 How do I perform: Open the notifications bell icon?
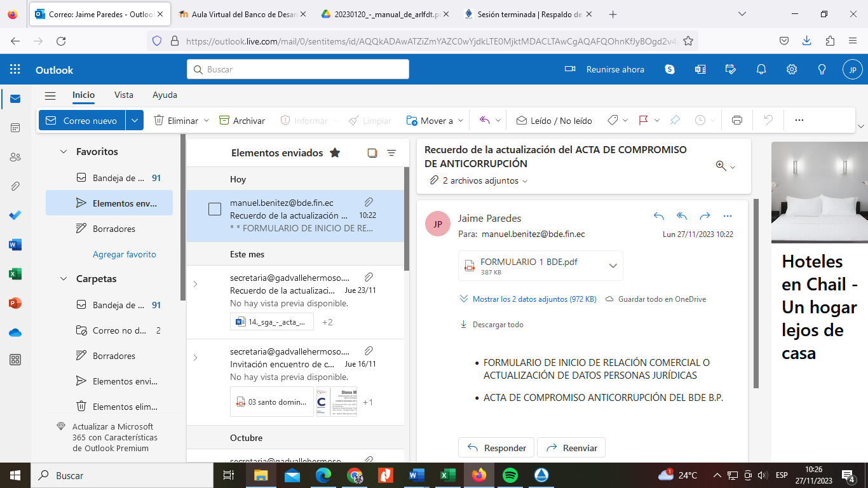click(761, 69)
